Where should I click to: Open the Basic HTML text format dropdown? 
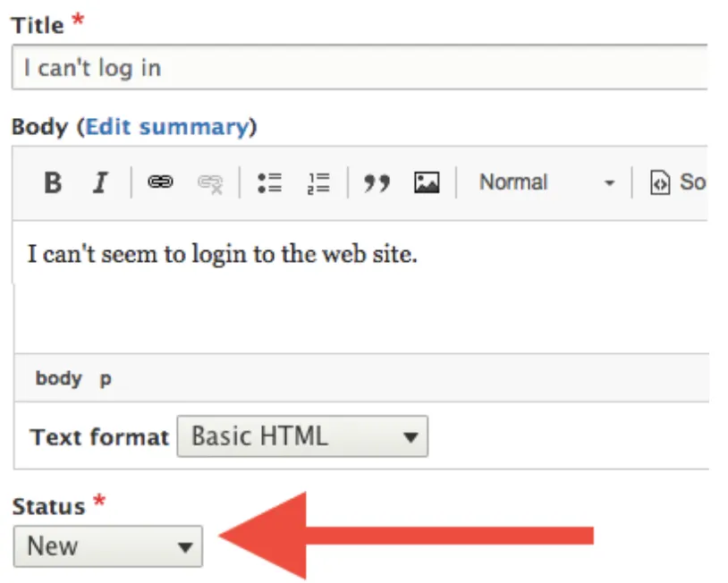(302, 436)
